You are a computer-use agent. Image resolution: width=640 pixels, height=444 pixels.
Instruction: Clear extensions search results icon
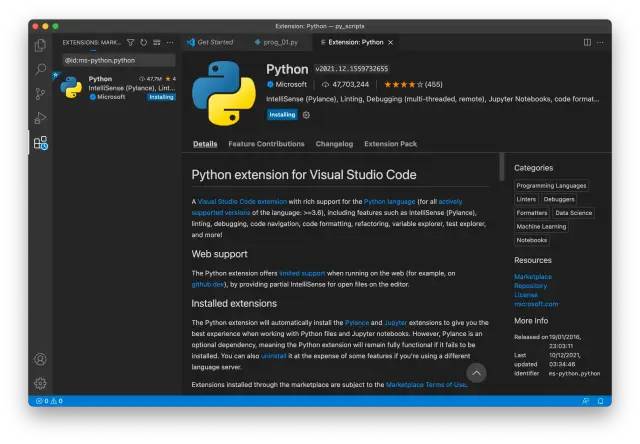[x=156, y=42]
